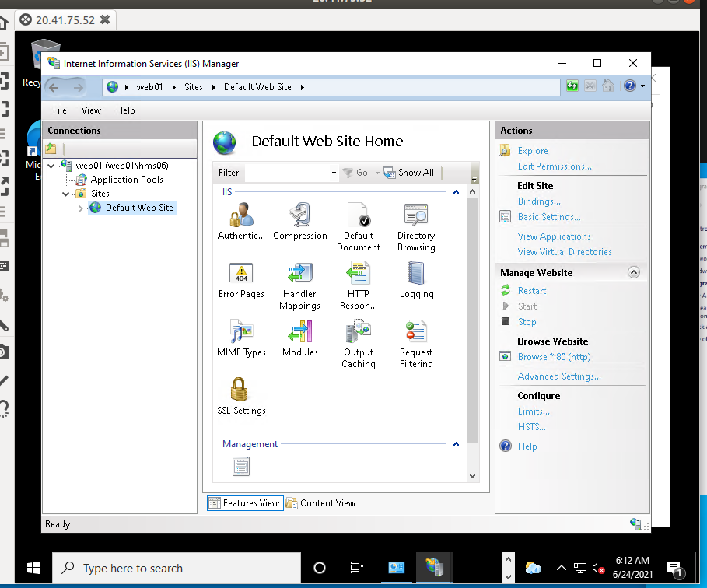The width and height of the screenshot is (707, 588).
Task: Open Handler Mappings feature
Action: pos(300,286)
